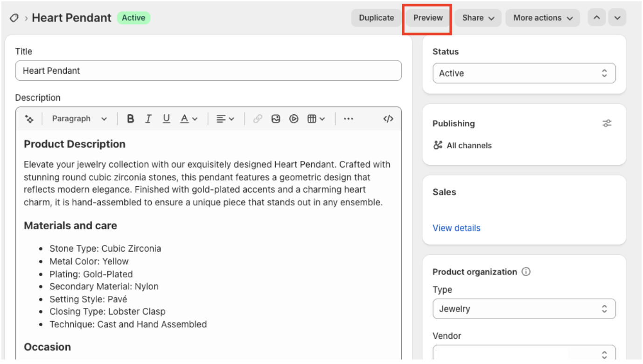Open the Status dropdown set to Active
The image size is (643, 364).
click(524, 73)
